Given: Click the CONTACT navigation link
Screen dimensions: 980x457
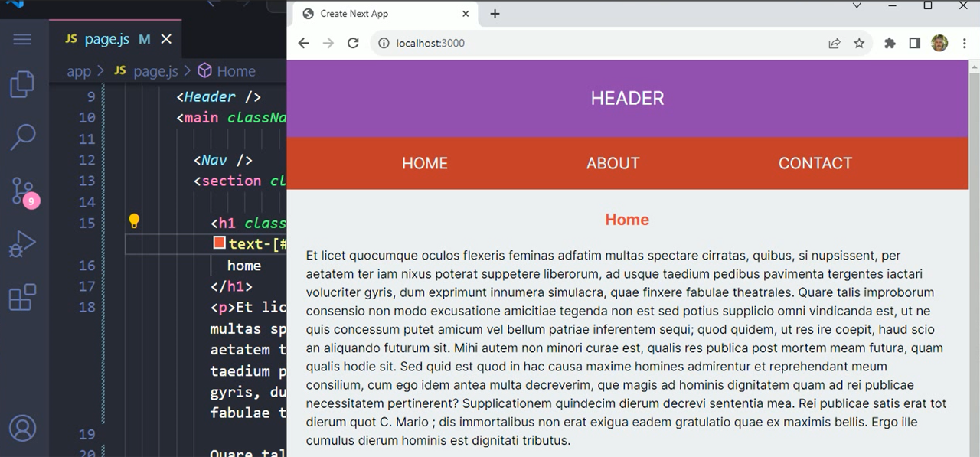Looking at the screenshot, I should [x=815, y=163].
